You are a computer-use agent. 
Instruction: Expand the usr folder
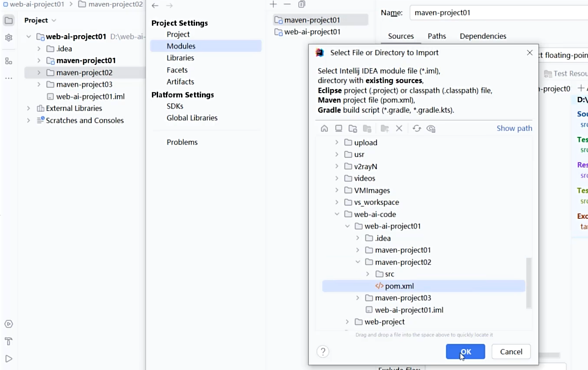[337, 154]
